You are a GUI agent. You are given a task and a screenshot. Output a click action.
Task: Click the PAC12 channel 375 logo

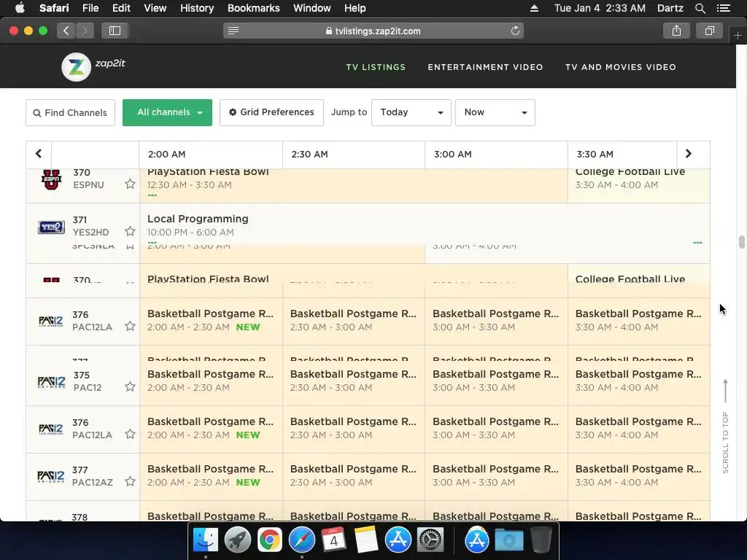(x=52, y=382)
